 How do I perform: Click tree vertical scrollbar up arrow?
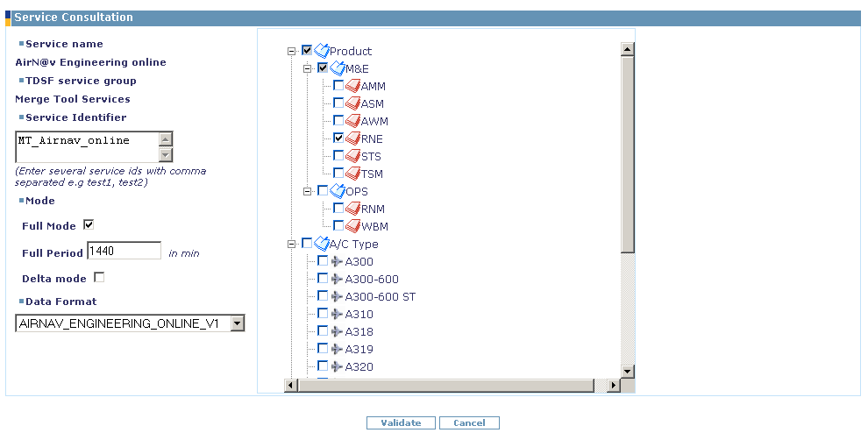click(627, 49)
